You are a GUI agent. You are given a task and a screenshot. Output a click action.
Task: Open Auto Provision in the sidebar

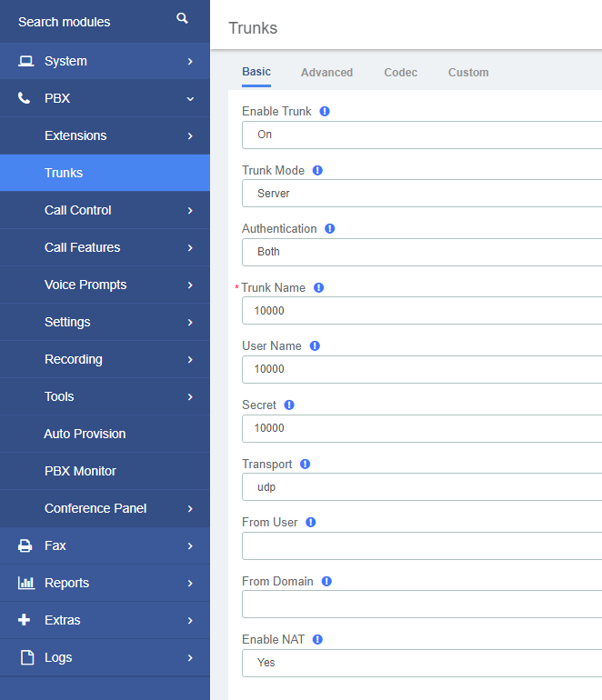pos(105,434)
